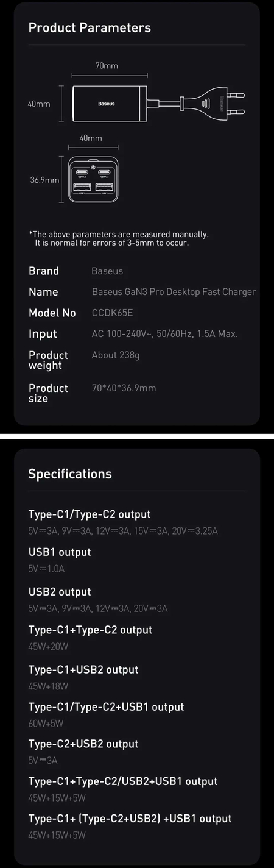274x868 pixels.
Task: Click the Type-C2+USB2 output heading
Action: [83, 744]
